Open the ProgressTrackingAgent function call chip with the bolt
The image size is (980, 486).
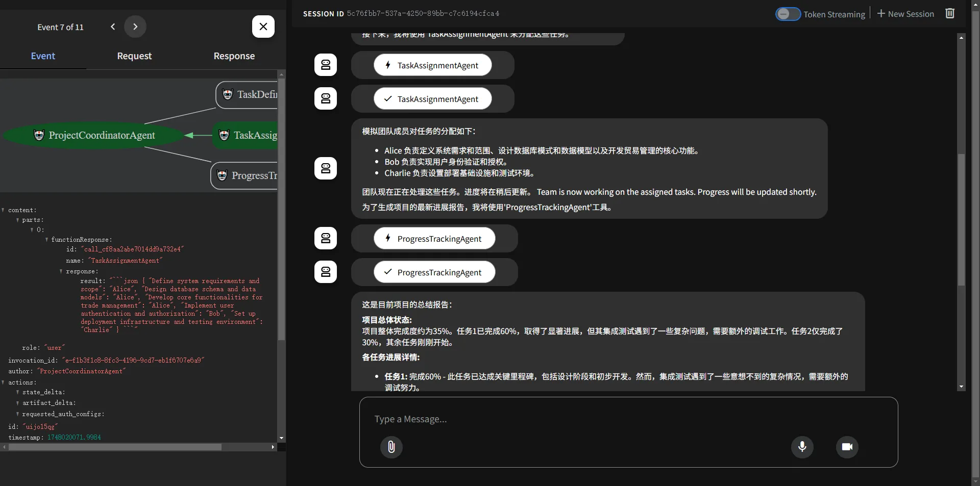coord(434,239)
